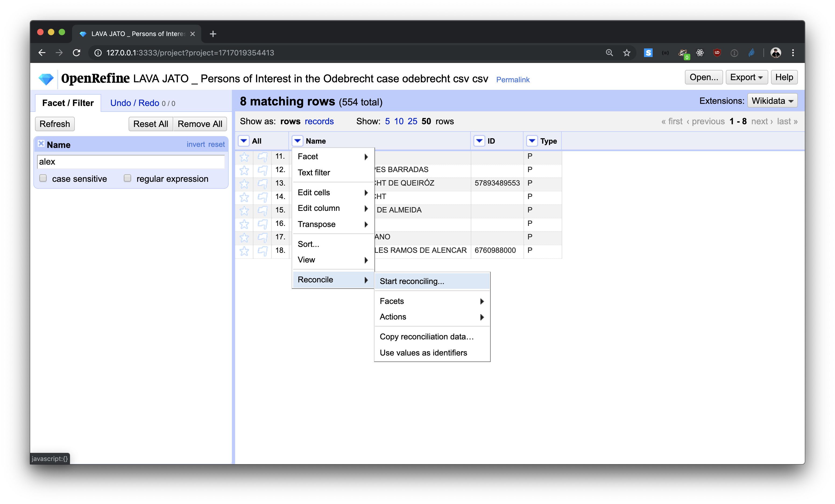Screen dimensions: 835x504
Task: Open the Name column dropdown arrow
Action: [x=297, y=141]
